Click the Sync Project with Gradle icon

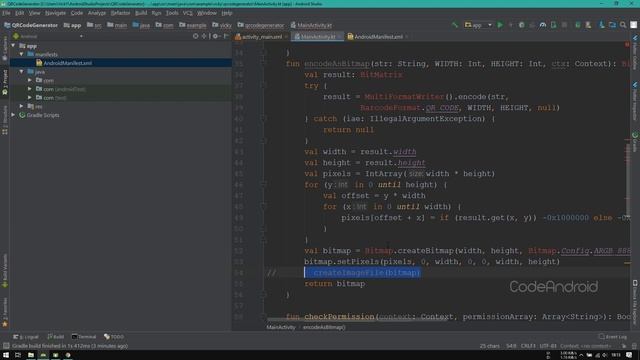[x=578, y=25]
